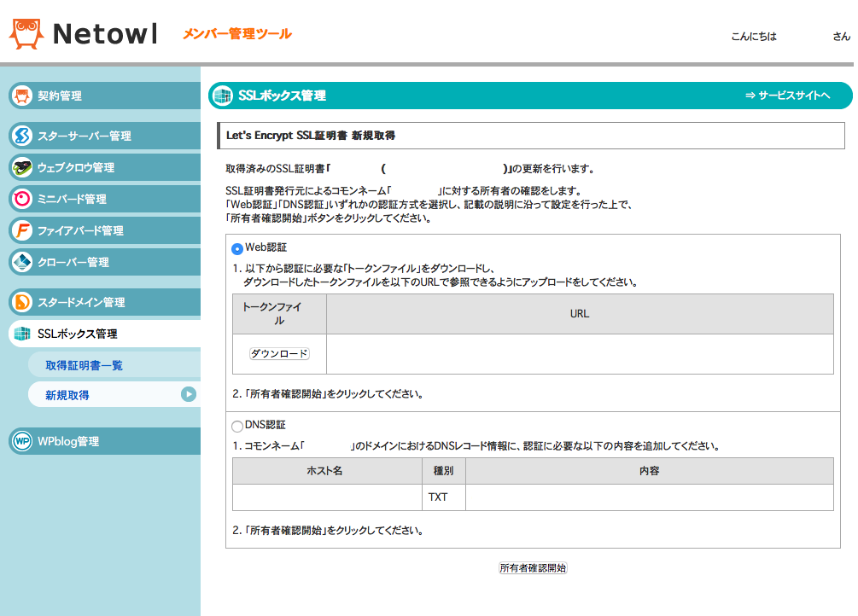Click the SSLボックス管理 header cube icon
The width and height of the screenshot is (858, 616).
pos(222,96)
